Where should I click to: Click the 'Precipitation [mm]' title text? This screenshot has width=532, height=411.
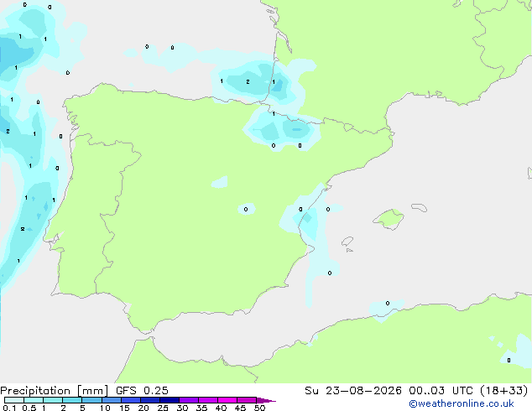click(55, 391)
